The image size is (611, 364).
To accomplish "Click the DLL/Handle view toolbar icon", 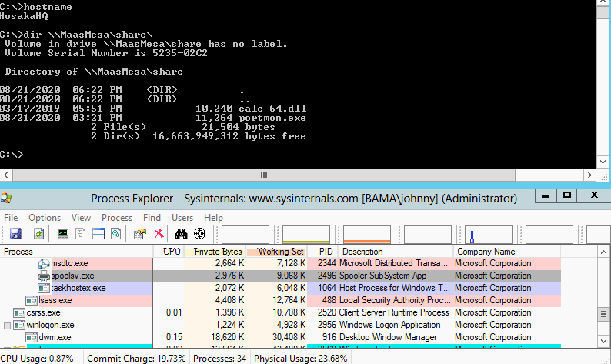I will point(115,234).
